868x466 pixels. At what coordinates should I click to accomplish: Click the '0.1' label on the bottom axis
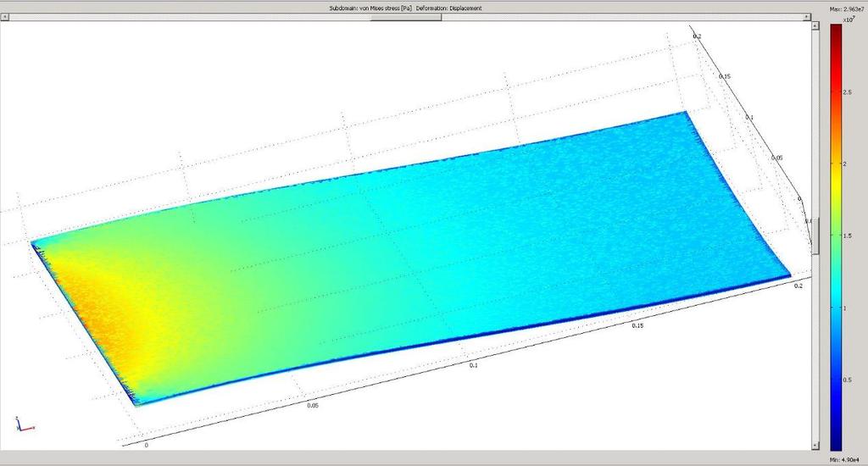(473, 365)
